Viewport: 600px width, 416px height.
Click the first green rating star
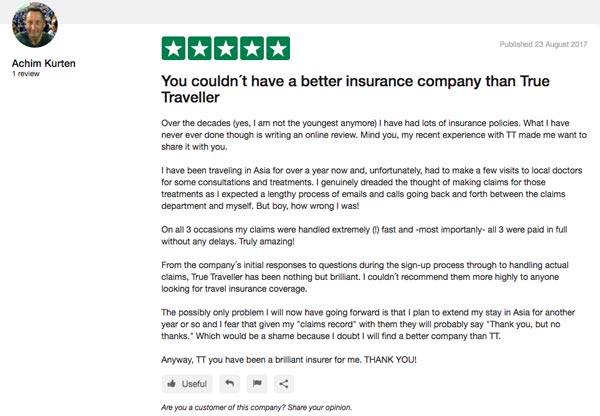[x=173, y=47]
